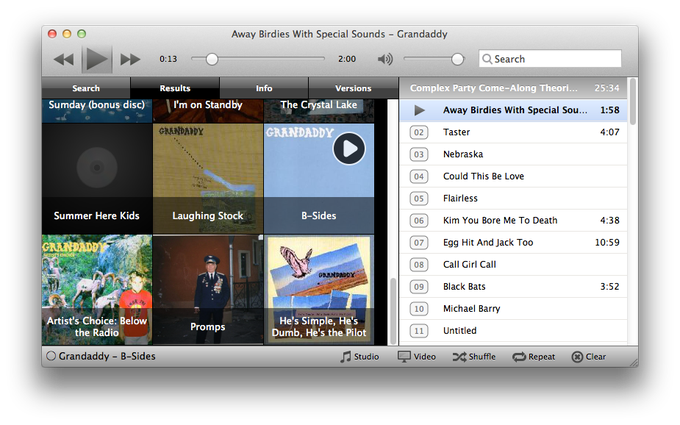
Task: Mute audio with the speaker icon
Action: (385, 59)
